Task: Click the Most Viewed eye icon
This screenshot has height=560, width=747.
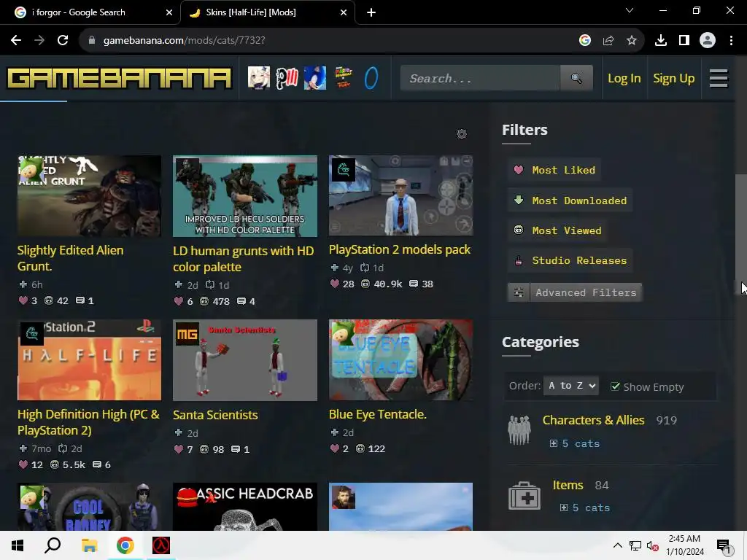Action: click(519, 230)
